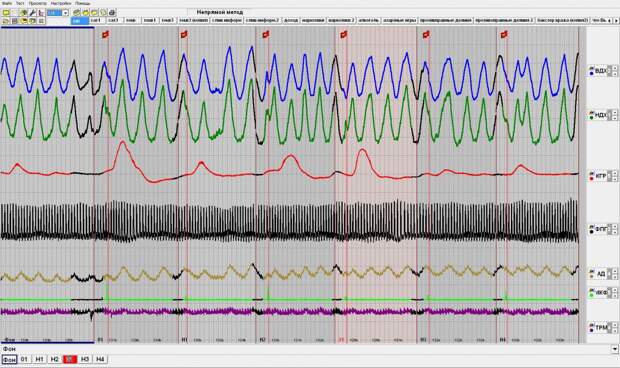Click the red flag above the highlighted segment
This screenshot has width=620, height=368.
click(x=344, y=35)
